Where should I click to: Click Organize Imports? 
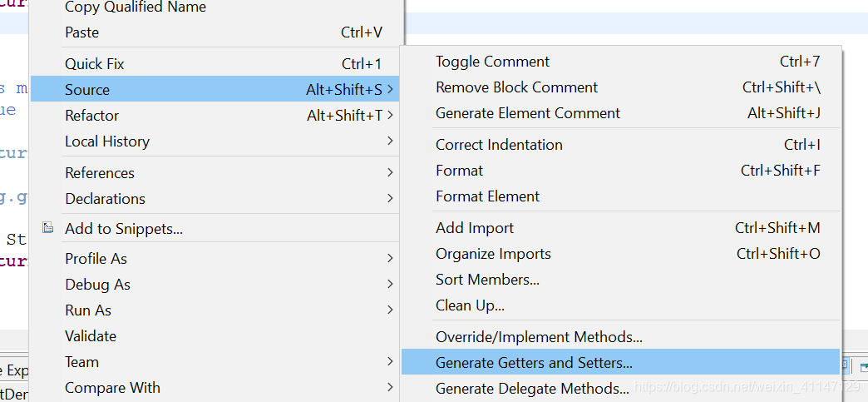[x=493, y=254]
